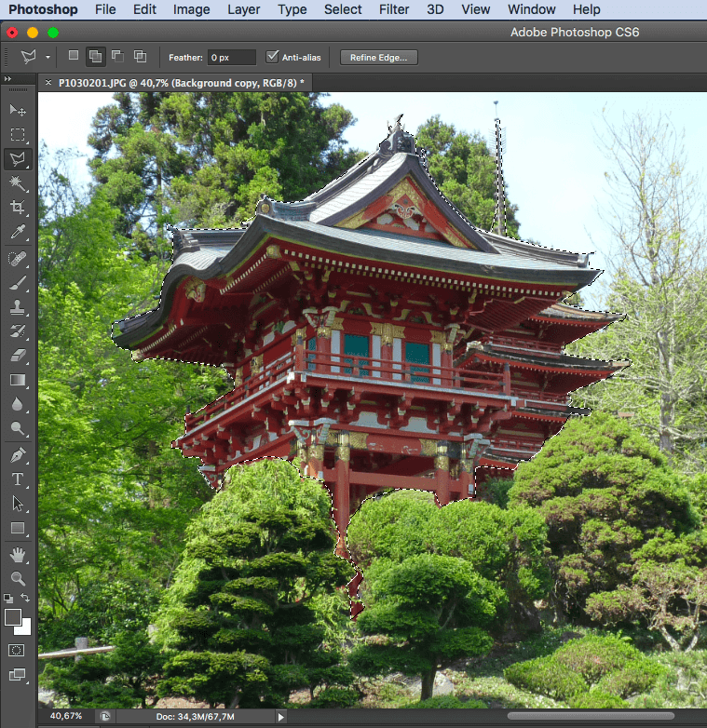Select the Move tool
The height and width of the screenshot is (728, 707).
pos(18,111)
